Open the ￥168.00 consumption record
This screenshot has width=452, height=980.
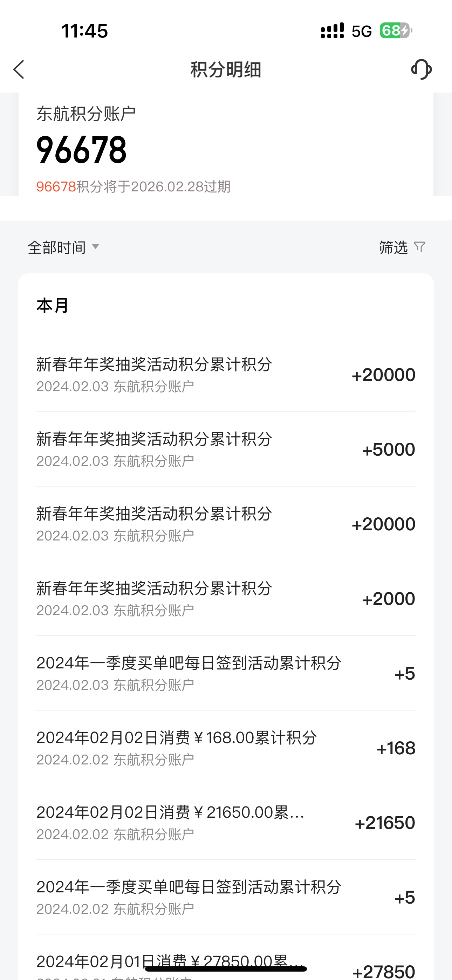tap(226, 747)
